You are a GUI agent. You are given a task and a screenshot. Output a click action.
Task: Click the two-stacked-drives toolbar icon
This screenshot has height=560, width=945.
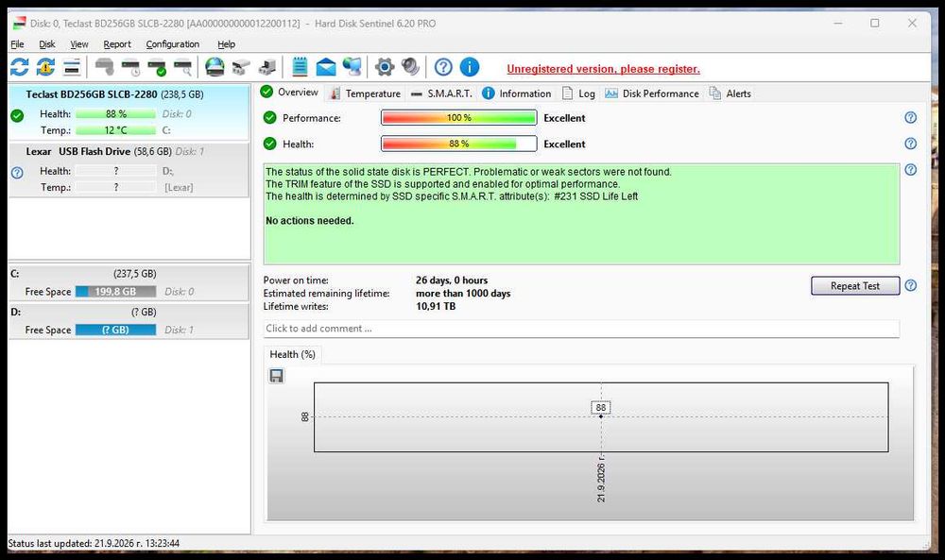[241, 67]
